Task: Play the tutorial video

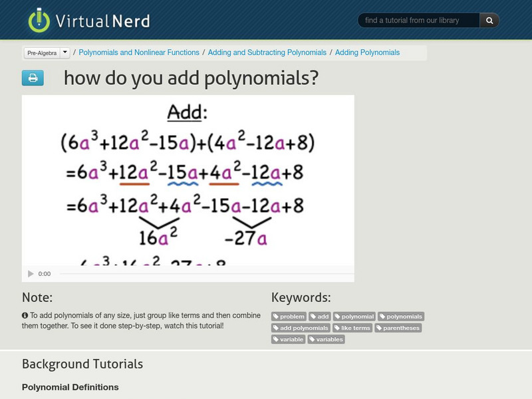Action: click(30, 273)
